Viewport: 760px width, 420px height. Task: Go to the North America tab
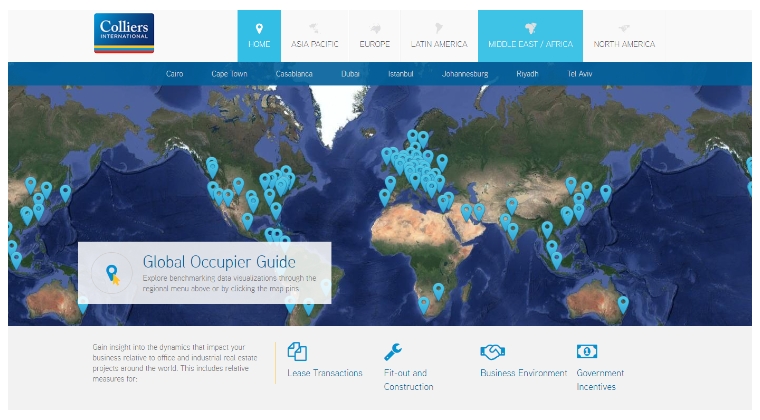click(624, 36)
